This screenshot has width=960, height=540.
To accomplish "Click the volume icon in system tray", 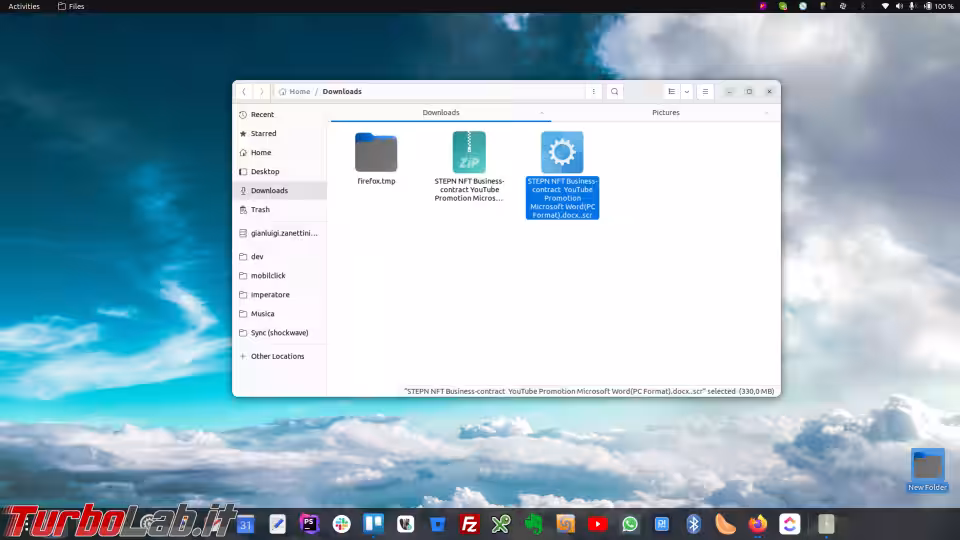I will pos(899,6).
